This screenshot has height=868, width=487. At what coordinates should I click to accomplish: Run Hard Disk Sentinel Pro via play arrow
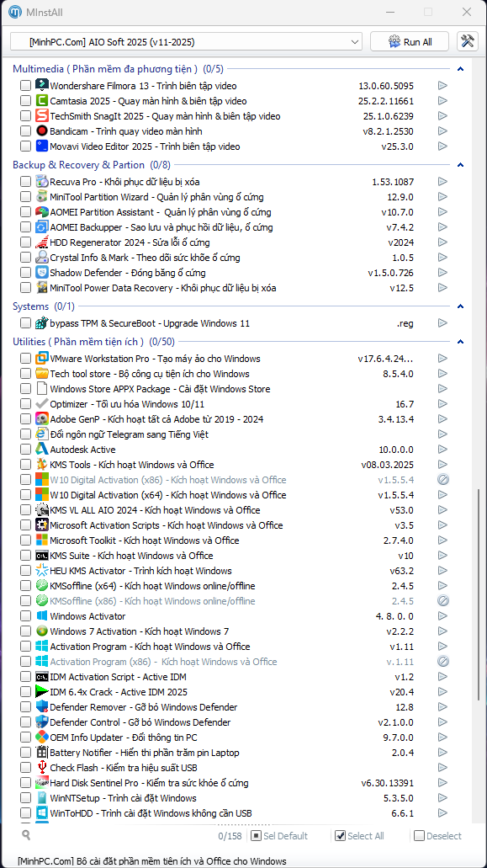(x=442, y=783)
